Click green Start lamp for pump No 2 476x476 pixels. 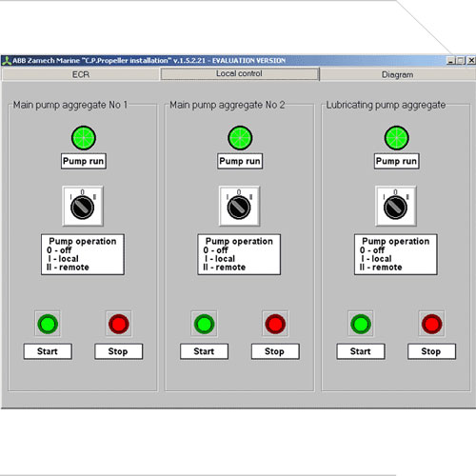(204, 324)
